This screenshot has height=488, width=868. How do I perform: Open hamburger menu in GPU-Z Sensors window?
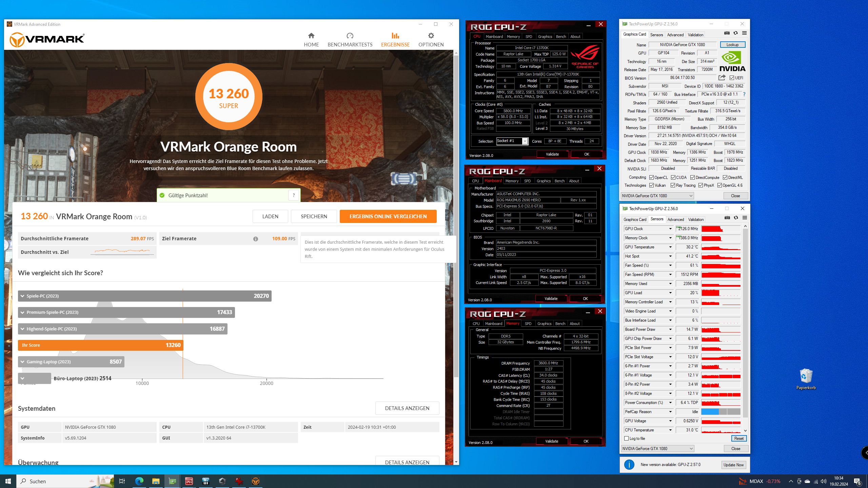coord(745,218)
